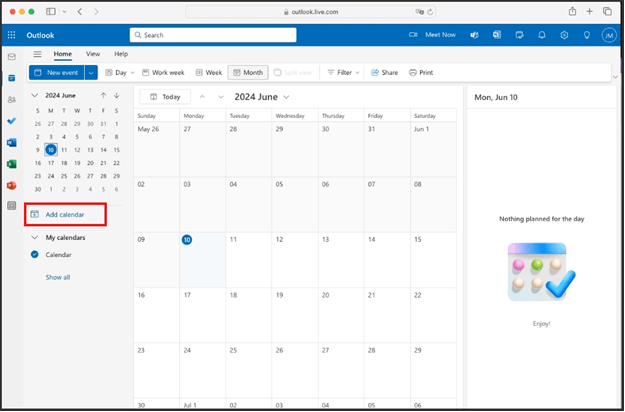Launch Excel from the left rail
Image resolution: width=625 pixels, height=412 pixels.
pos(12,164)
